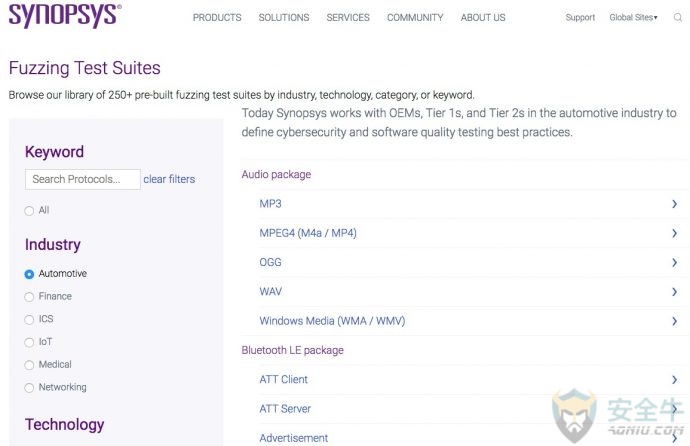The width and height of the screenshot is (690, 446).
Task: Focus the Search Protocols input field
Action: click(83, 179)
